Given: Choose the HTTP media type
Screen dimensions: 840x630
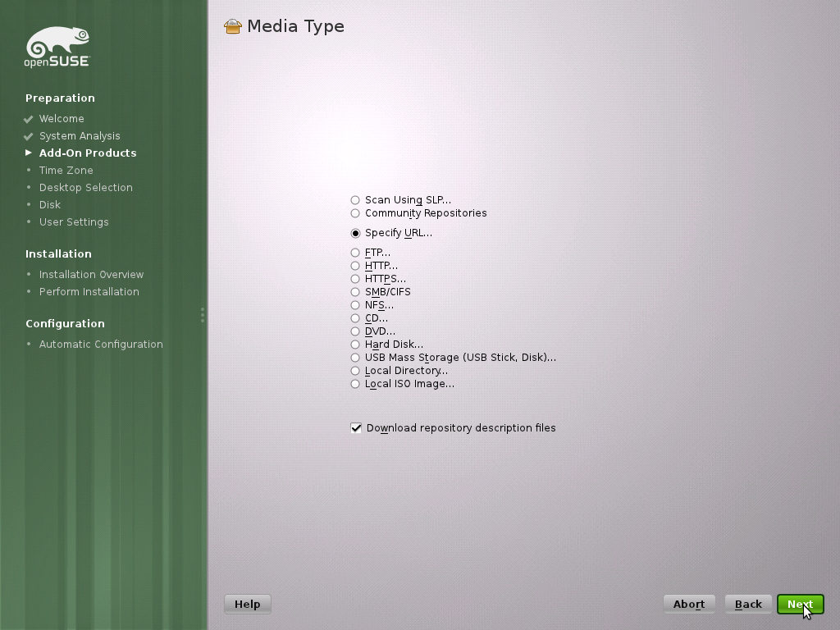Looking at the screenshot, I should tap(355, 266).
